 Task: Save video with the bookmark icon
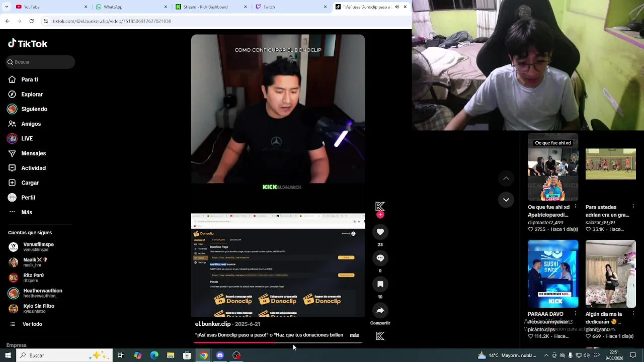[380, 284]
